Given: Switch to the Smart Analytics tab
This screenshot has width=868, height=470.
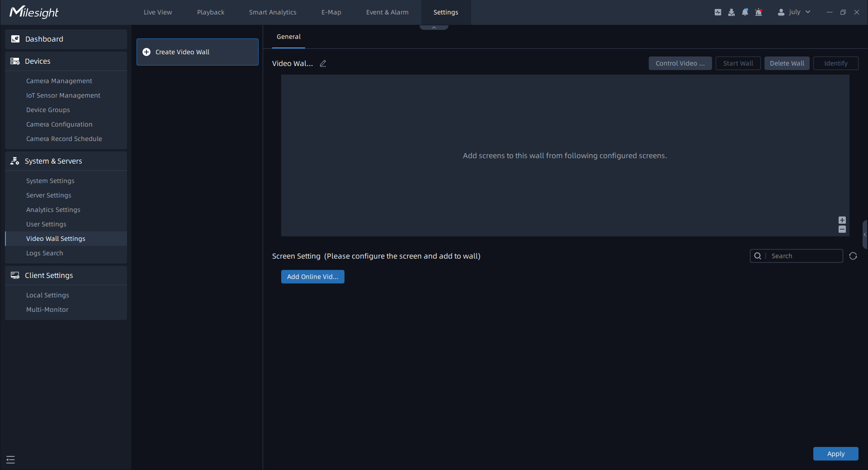Looking at the screenshot, I should (273, 12).
